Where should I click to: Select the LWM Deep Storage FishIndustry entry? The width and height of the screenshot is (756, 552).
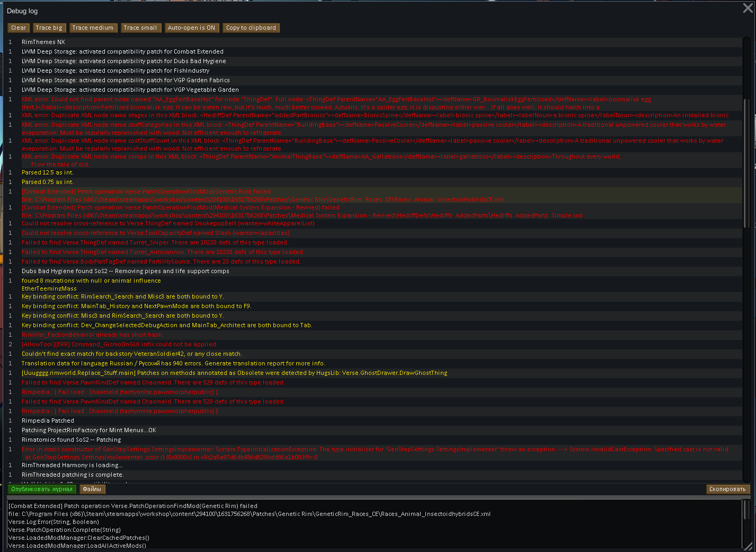point(375,71)
